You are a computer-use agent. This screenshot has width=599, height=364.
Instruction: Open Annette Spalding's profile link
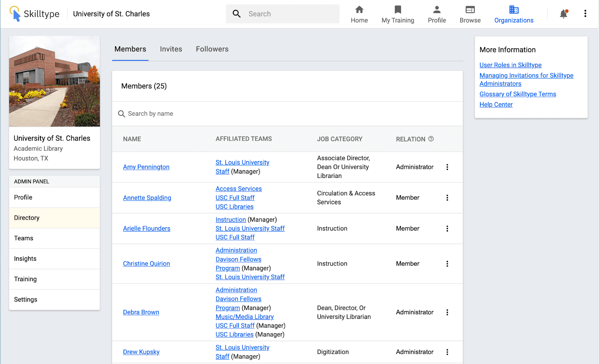147,198
